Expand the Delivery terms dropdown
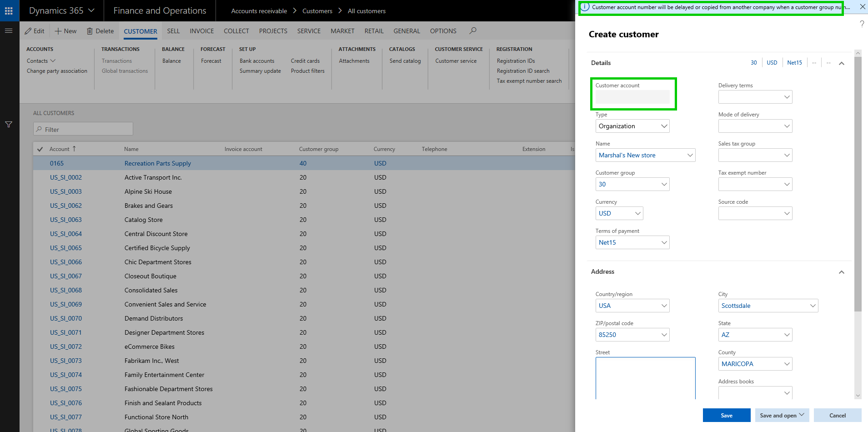 click(787, 97)
